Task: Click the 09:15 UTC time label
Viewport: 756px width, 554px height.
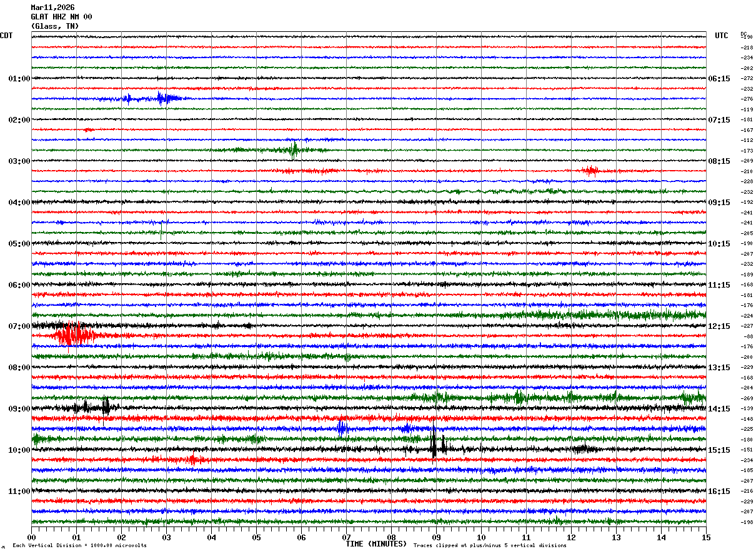Action: point(719,203)
